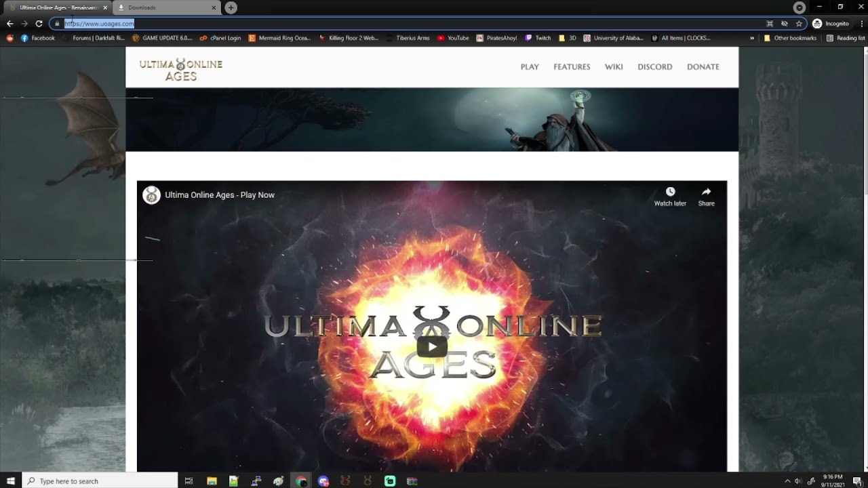Viewport: 868px width, 488px height.
Task: Click the taskbar search box
Action: (100, 481)
